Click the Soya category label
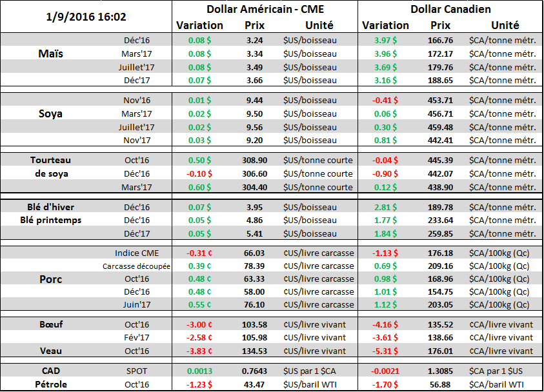 pos(50,113)
